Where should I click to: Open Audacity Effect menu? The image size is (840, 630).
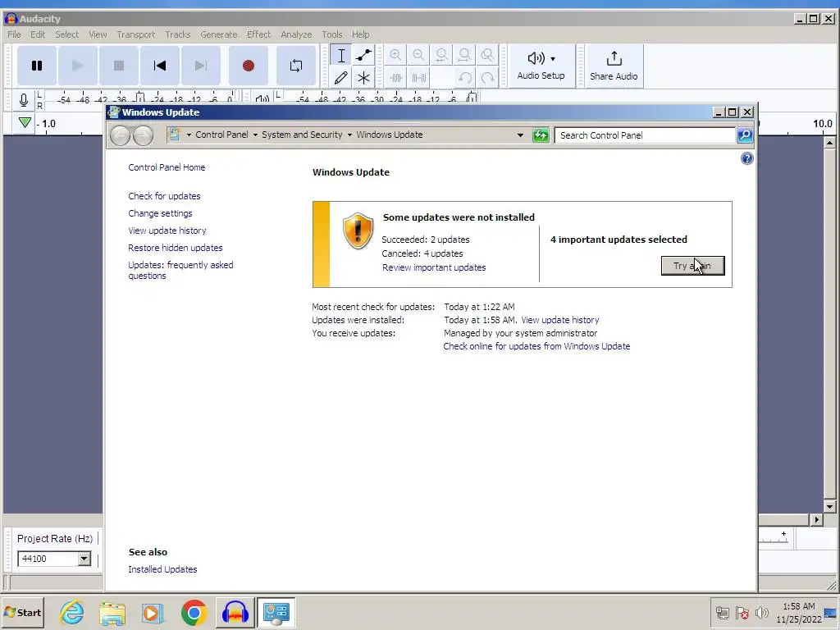point(258,34)
